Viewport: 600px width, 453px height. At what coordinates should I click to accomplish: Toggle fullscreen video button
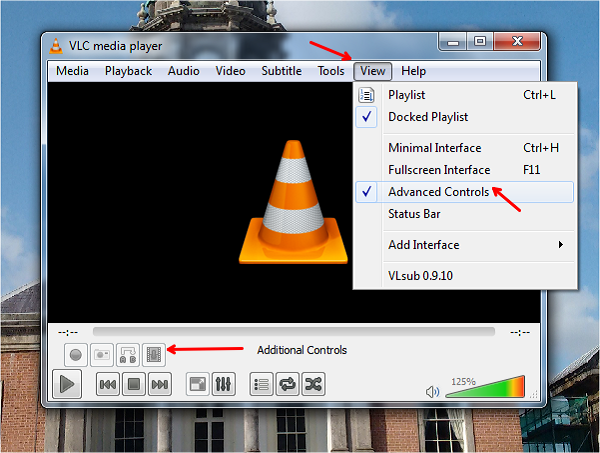click(x=197, y=384)
